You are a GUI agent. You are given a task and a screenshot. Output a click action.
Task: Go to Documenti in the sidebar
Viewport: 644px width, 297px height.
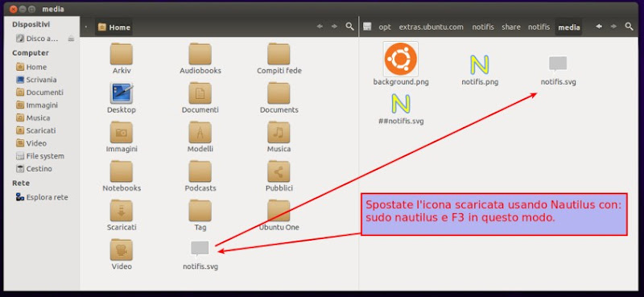coord(39,93)
